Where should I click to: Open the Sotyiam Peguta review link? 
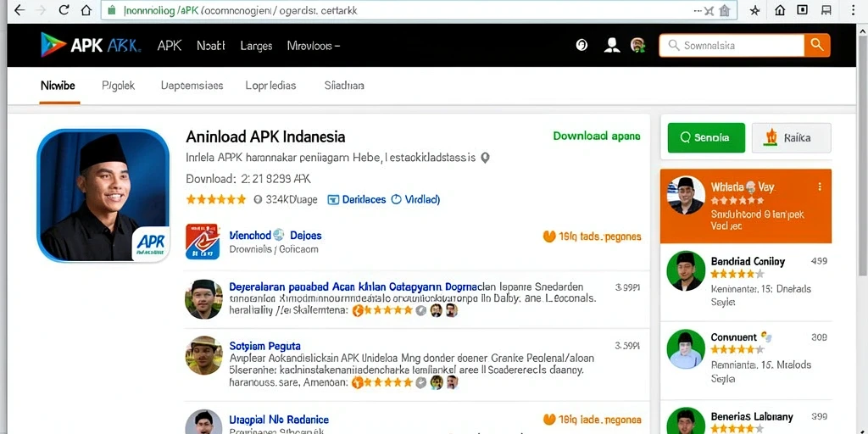(x=264, y=346)
